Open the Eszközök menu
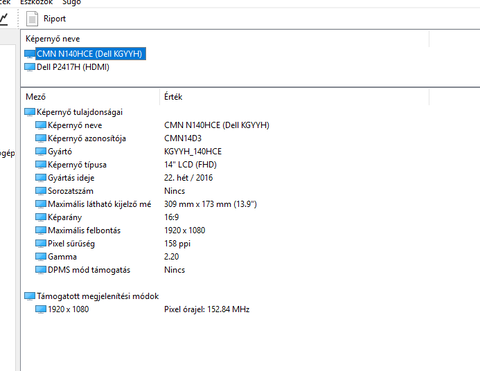The image size is (480, 371). tap(36, 2)
